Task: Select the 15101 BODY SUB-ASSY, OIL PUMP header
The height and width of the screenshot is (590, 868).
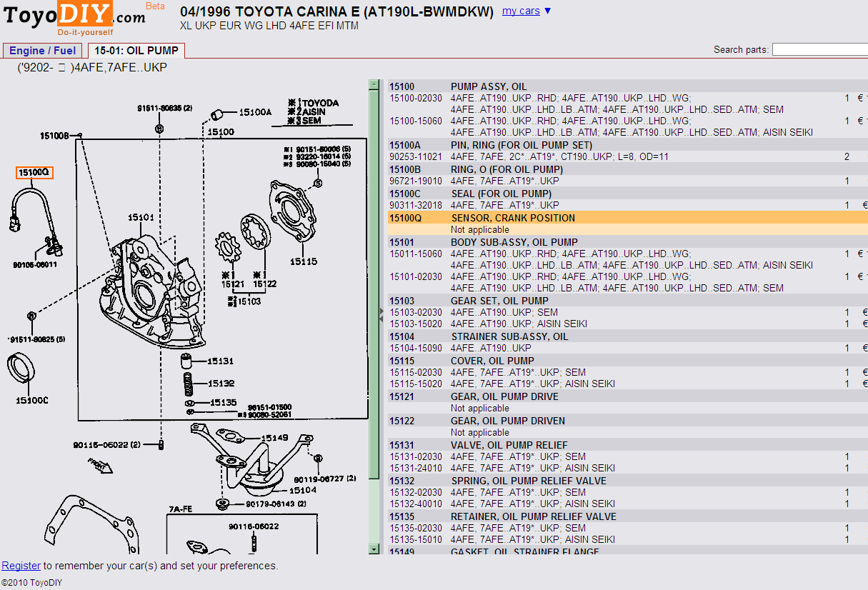Action: click(x=628, y=242)
